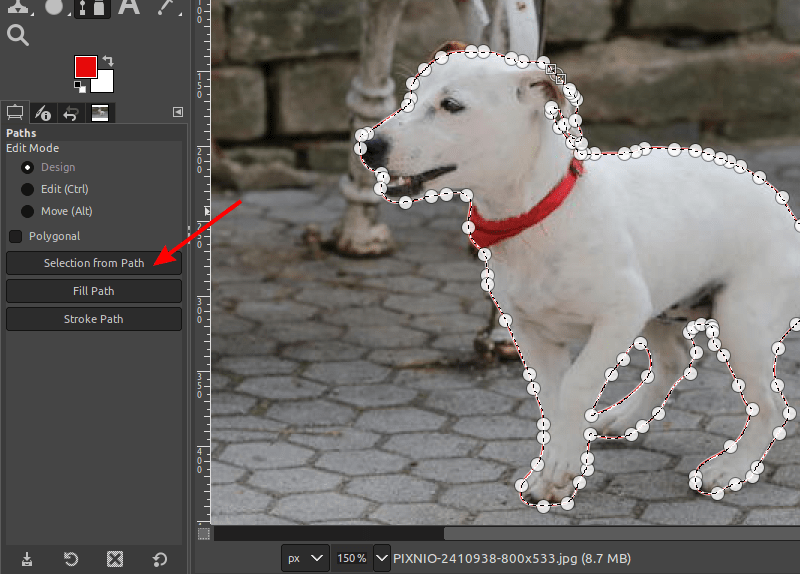The width and height of the screenshot is (800, 574).
Task: Reset tool options to default values
Action: tap(160, 560)
